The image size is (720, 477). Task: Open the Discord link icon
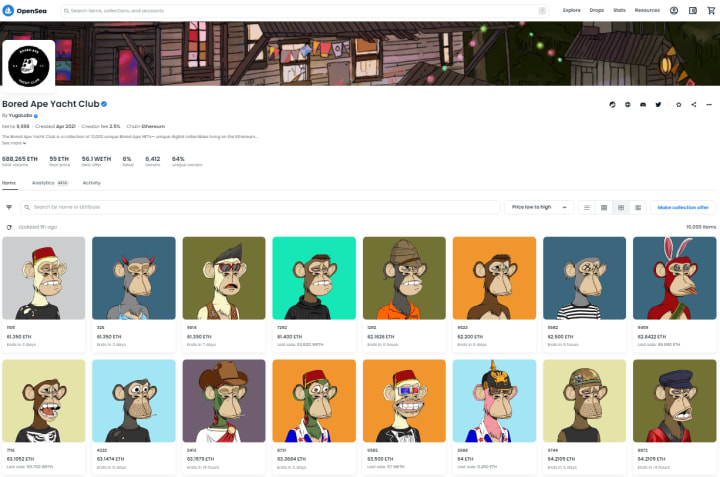click(x=643, y=105)
